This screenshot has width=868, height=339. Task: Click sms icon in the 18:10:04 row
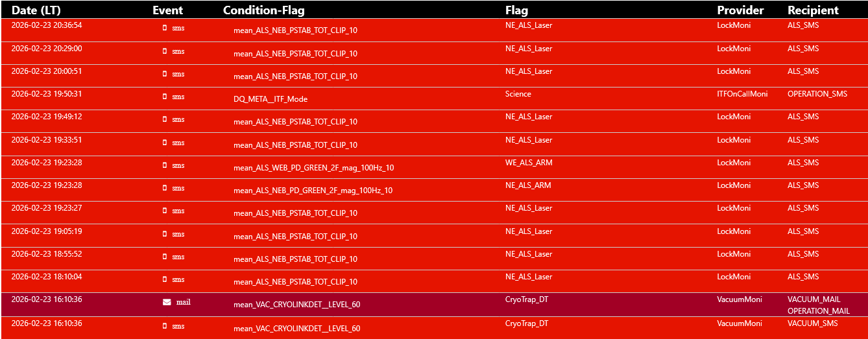(x=165, y=279)
